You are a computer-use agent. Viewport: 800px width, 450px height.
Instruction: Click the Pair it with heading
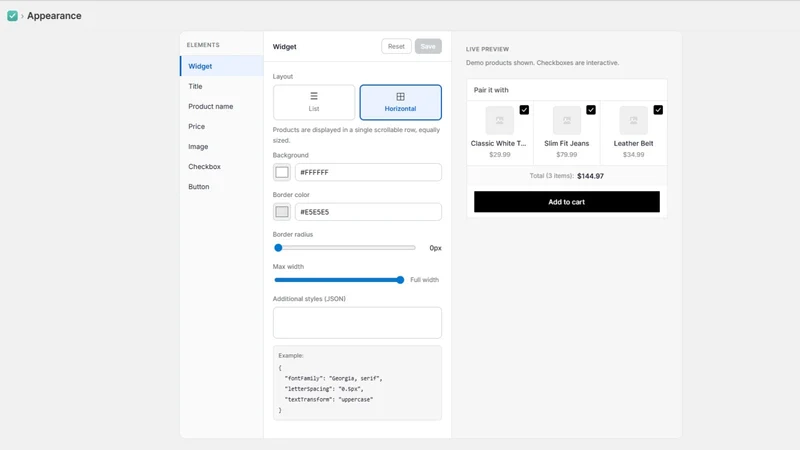(x=491, y=90)
